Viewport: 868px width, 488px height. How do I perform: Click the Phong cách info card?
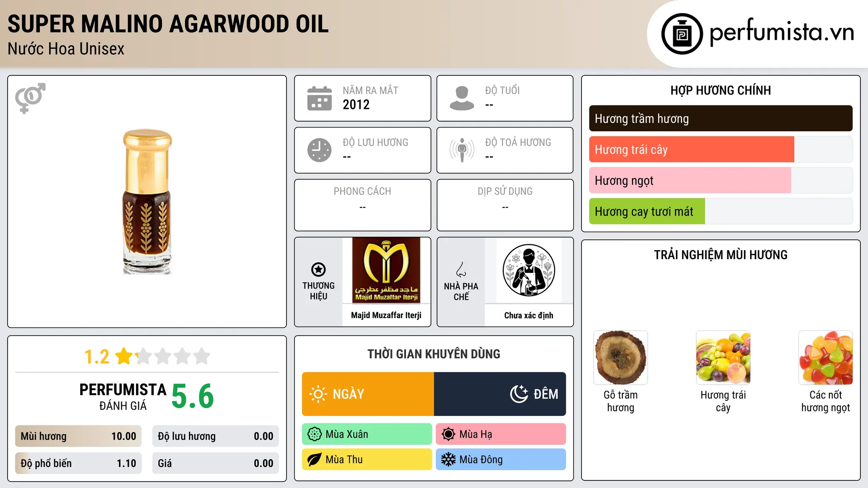click(362, 205)
